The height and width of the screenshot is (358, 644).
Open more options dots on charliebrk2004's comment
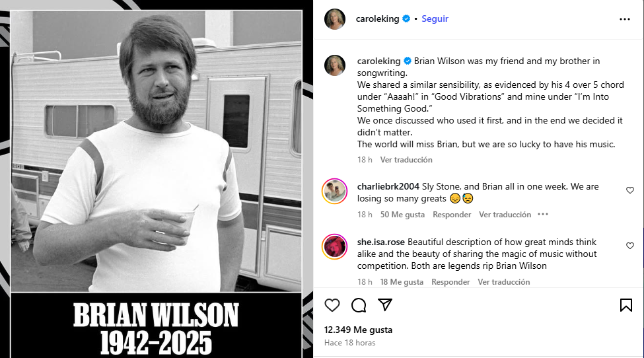pos(543,214)
